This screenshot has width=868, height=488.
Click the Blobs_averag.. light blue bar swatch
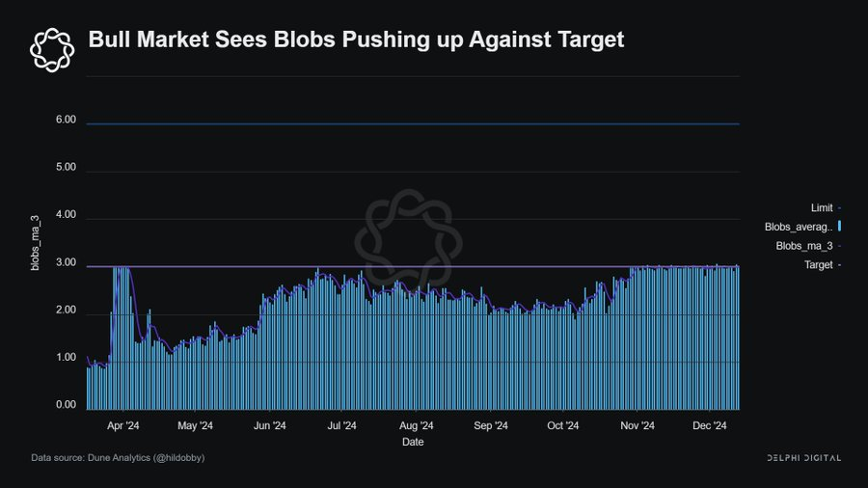(840, 227)
